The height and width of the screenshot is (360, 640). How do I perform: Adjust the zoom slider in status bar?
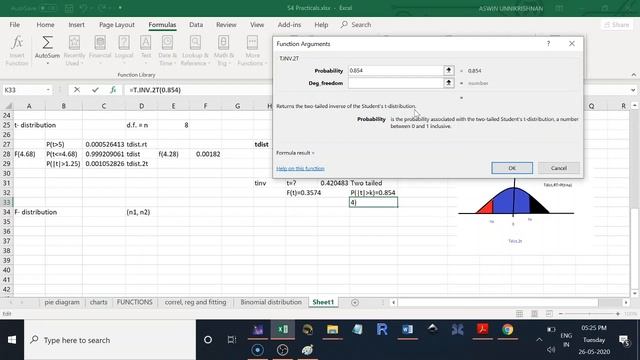(589, 313)
